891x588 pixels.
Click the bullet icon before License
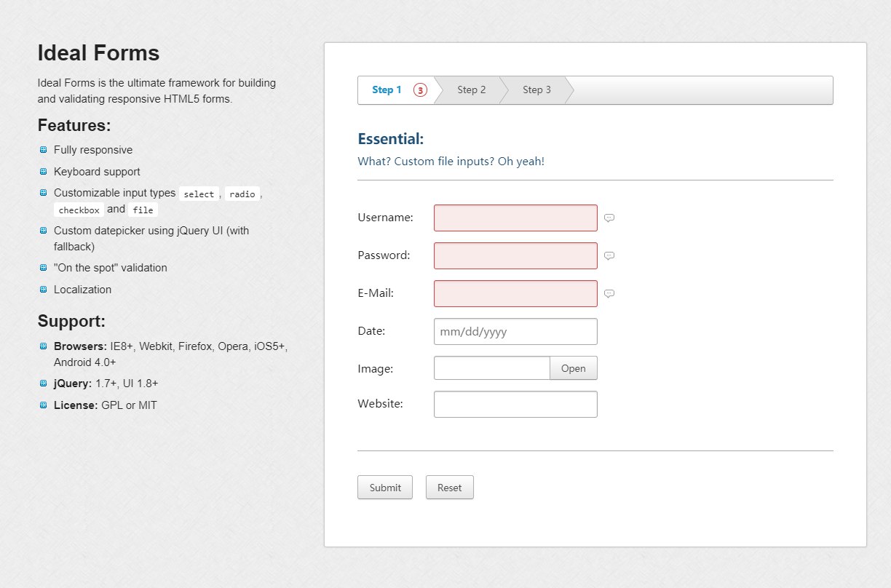44,405
